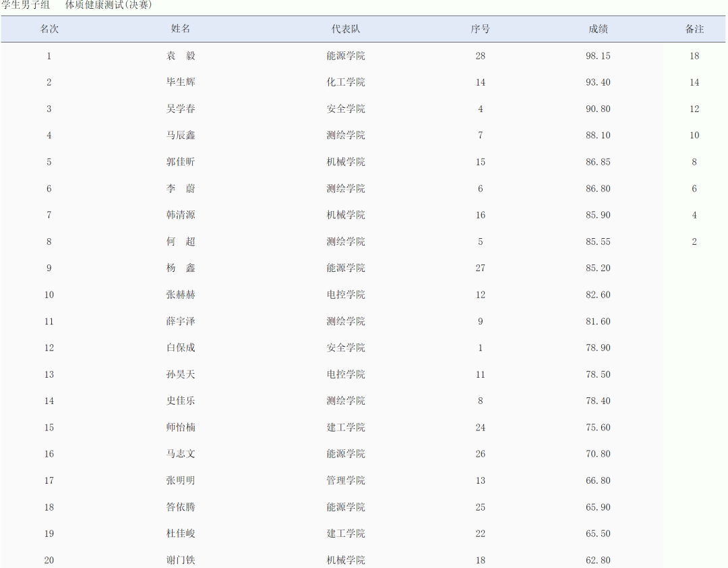Select the name 谢门铁 in last row
This screenshot has height=568, width=728.
pyautogui.click(x=181, y=560)
